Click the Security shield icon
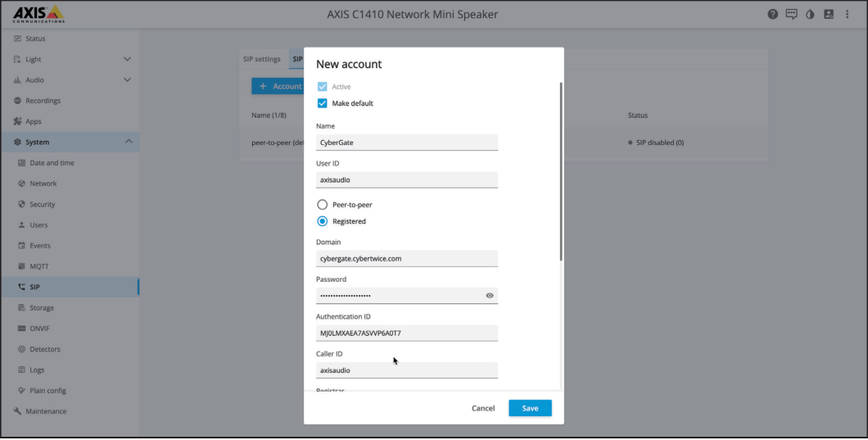This screenshot has width=868, height=440. coord(21,205)
